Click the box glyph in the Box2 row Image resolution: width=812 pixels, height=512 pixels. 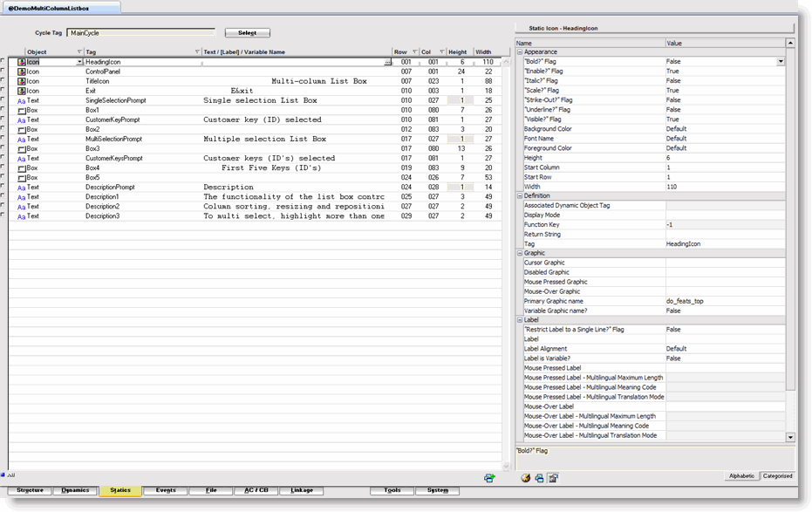(x=21, y=130)
